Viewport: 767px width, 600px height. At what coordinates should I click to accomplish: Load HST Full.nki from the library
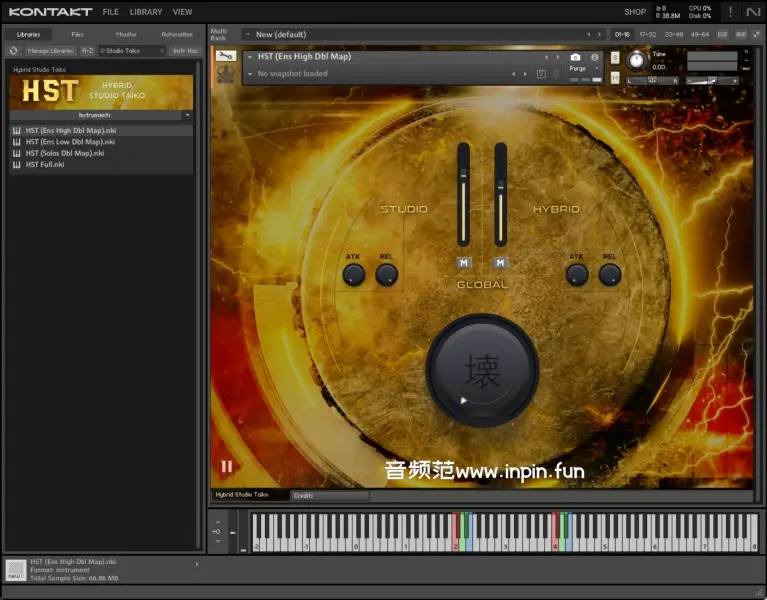coord(45,164)
